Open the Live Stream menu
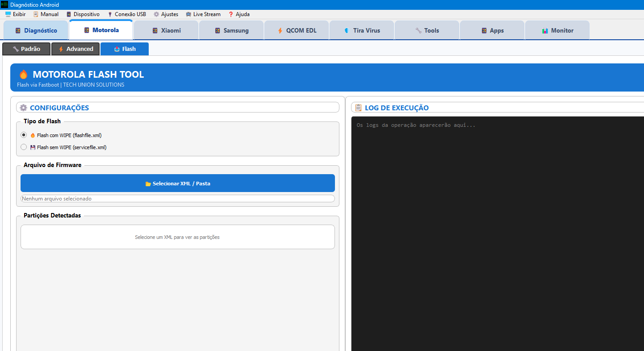This screenshot has width=644, height=351. click(203, 14)
